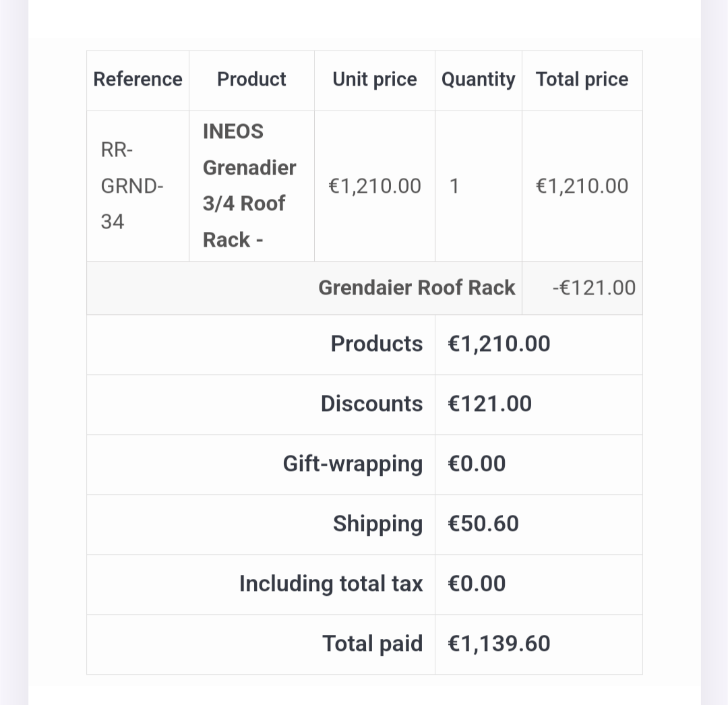Click the Shipping row label
728x705 pixels.
pos(378,524)
